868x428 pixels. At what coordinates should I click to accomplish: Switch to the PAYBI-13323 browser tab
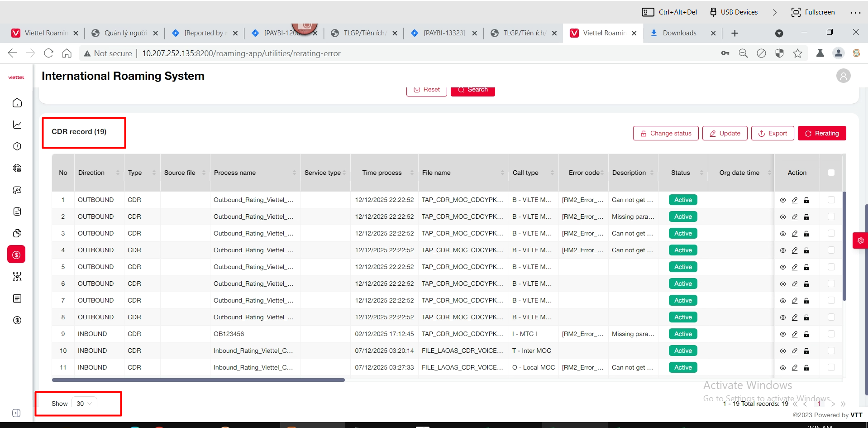tap(444, 33)
